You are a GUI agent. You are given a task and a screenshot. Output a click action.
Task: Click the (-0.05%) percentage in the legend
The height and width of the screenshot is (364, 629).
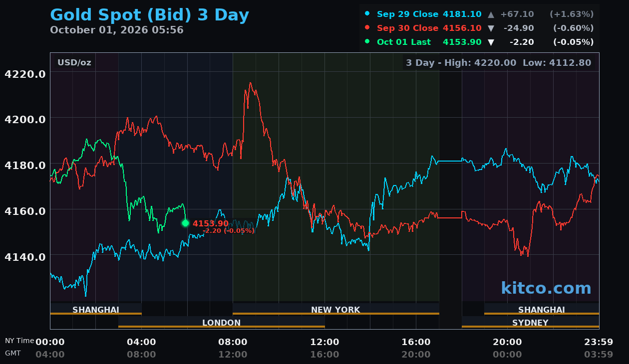point(573,42)
